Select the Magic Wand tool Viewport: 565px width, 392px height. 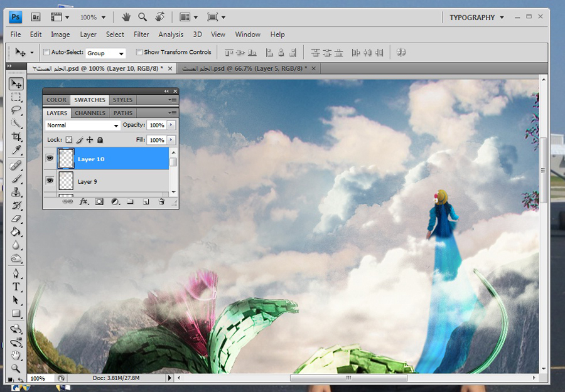click(16, 124)
